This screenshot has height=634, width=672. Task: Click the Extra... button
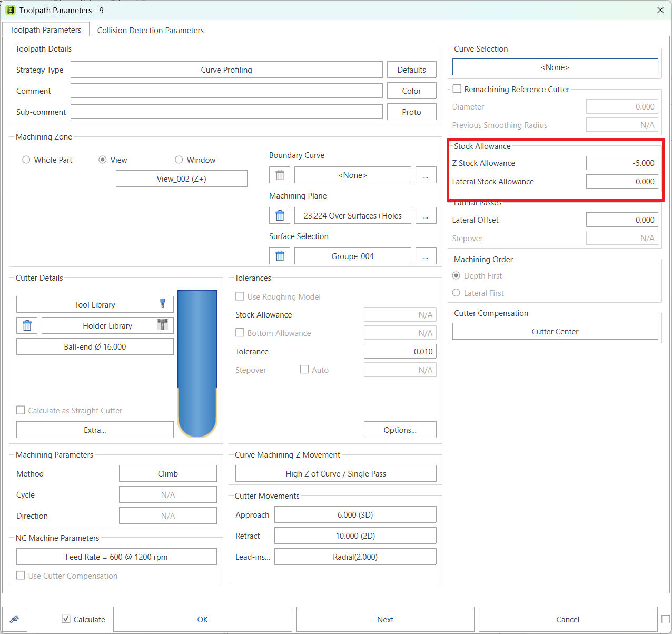[95, 430]
